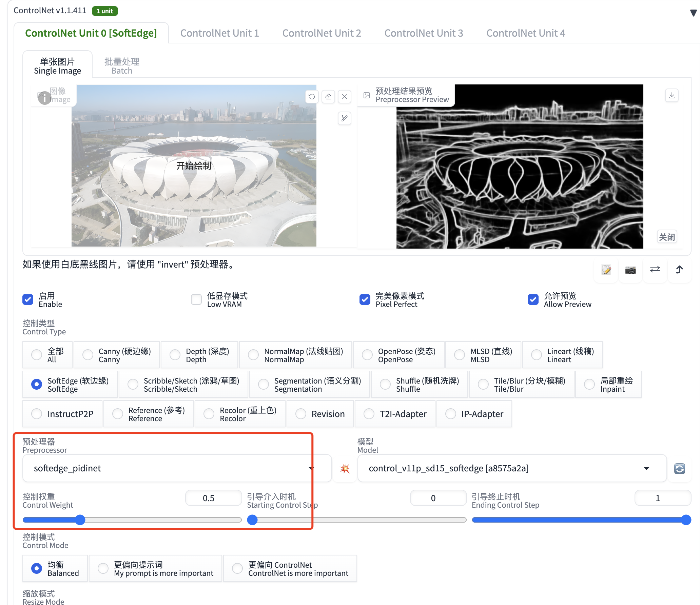Viewport: 700px width, 605px height.
Task: Adjust the Starting Control Step slider
Action: 357,520
